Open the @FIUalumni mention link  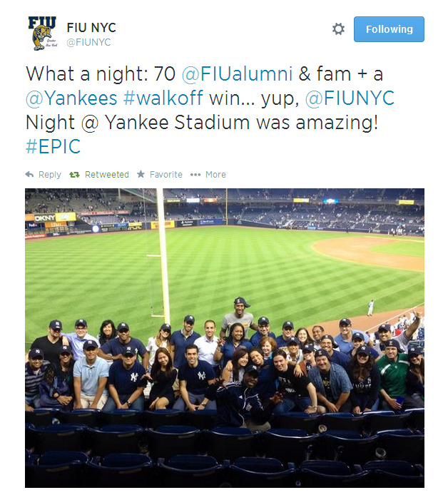pos(237,74)
